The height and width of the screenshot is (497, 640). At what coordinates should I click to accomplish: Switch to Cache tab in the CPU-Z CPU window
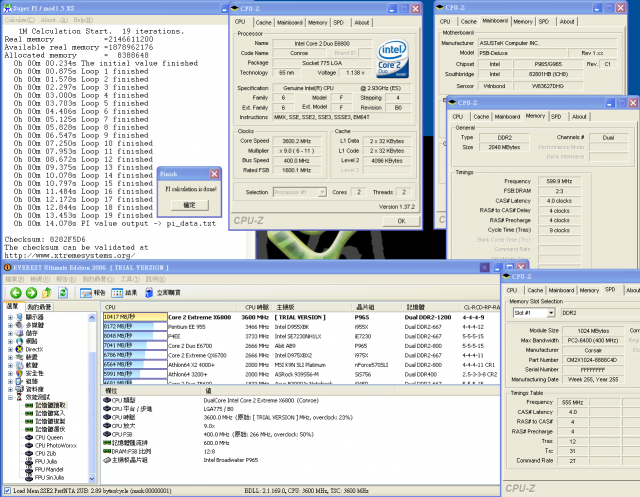[263, 23]
